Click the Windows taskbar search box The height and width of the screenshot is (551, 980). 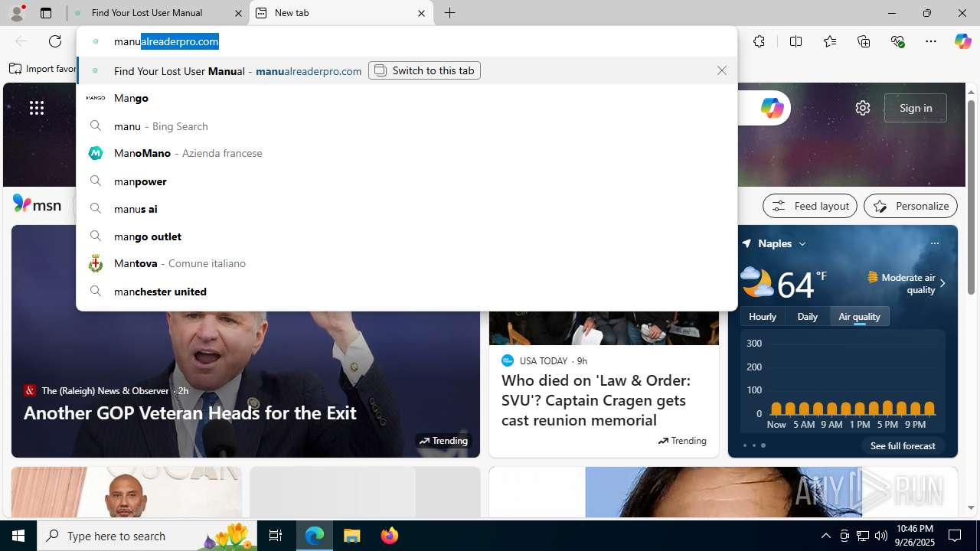[x=148, y=536]
